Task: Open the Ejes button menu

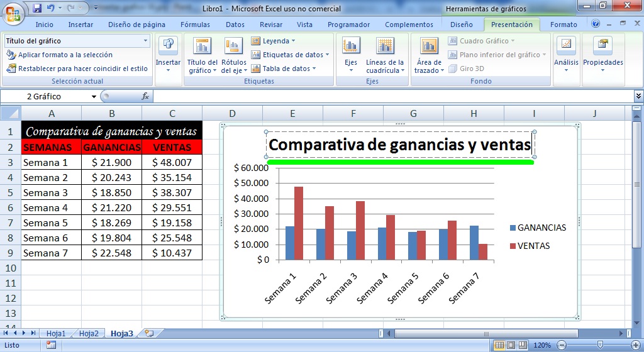Action: pyautogui.click(x=351, y=55)
